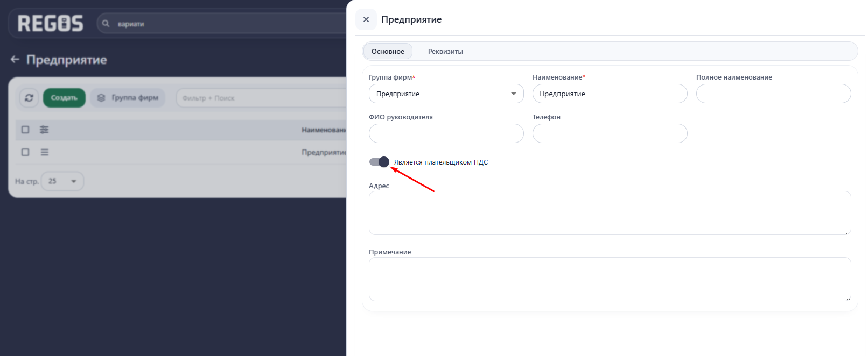This screenshot has width=868, height=356.
Task: Click the REGOS logo
Action: point(50,24)
